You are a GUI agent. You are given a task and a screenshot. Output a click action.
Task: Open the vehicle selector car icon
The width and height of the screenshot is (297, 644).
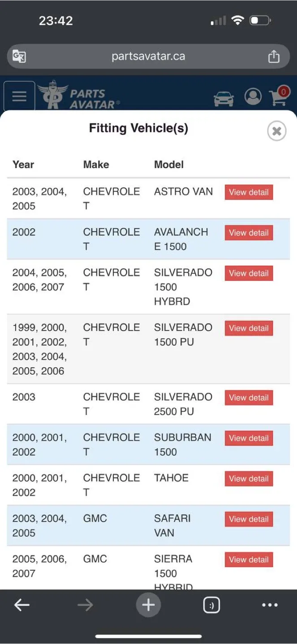point(224,98)
